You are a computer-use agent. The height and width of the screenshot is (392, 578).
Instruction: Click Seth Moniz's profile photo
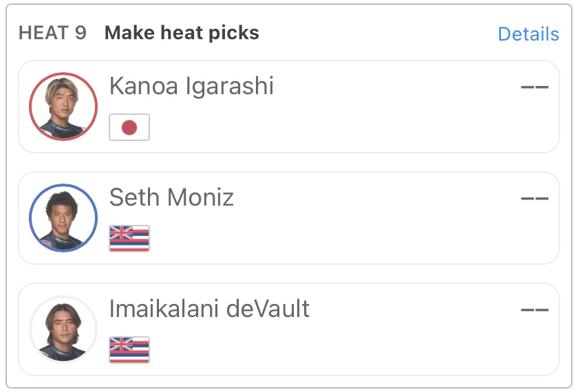pos(63,218)
